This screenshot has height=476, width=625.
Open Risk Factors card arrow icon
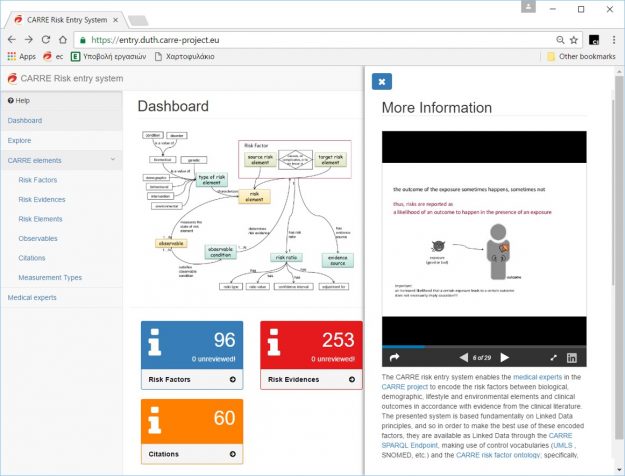click(x=232, y=380)
